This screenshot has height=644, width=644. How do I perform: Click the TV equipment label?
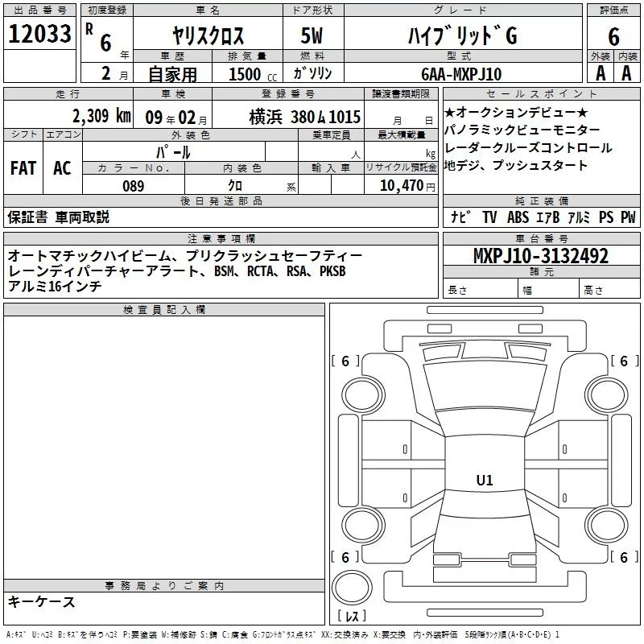(489, 217)
